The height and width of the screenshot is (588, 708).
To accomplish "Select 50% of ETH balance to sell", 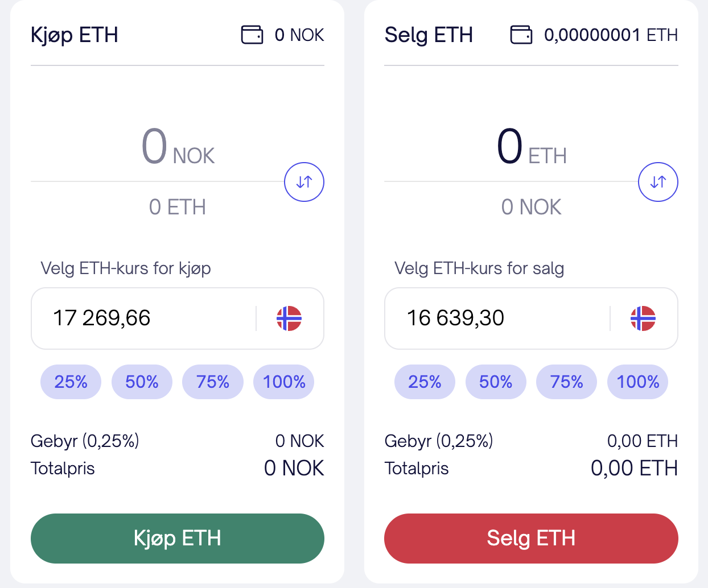I will tap(496, 382).
